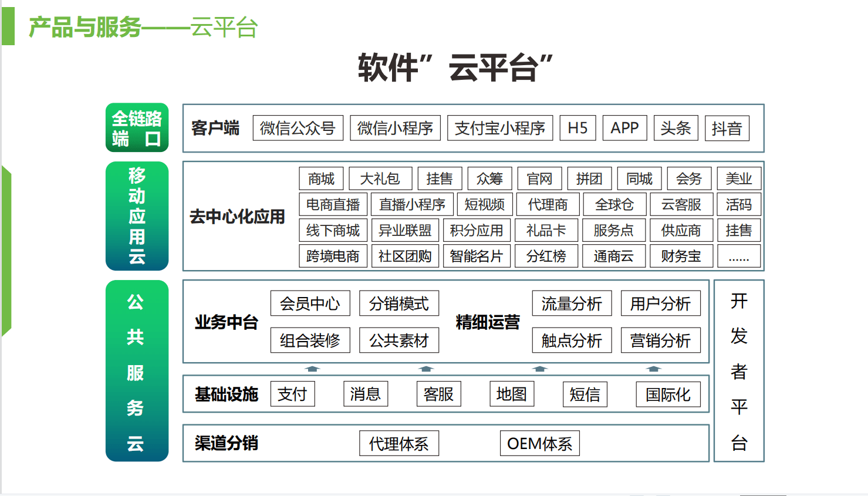This screenshot has height=496, width=868.
Task: Select the 基础设施 section label
Action: [227, 394]
